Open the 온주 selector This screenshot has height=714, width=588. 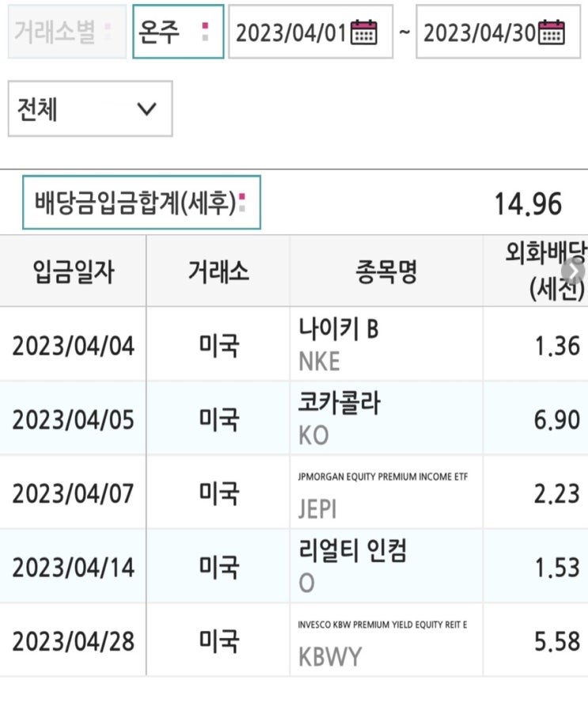pos(178,32)
